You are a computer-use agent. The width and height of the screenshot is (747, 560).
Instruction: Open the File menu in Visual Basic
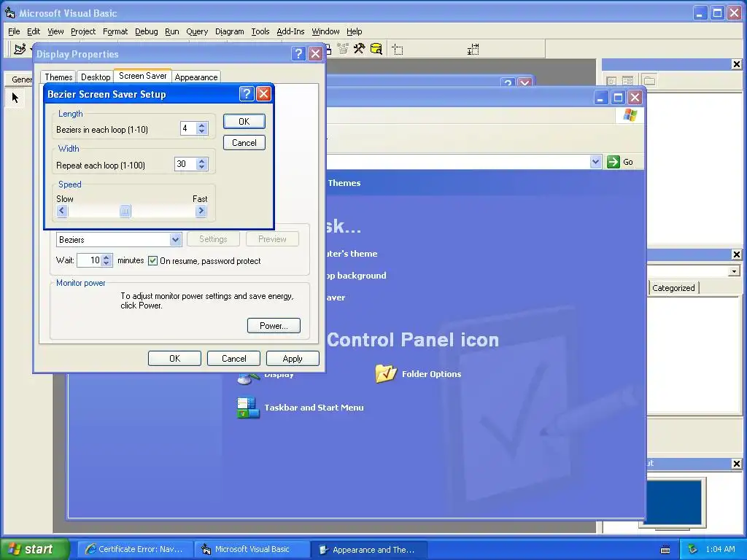[x=14, y=31]
